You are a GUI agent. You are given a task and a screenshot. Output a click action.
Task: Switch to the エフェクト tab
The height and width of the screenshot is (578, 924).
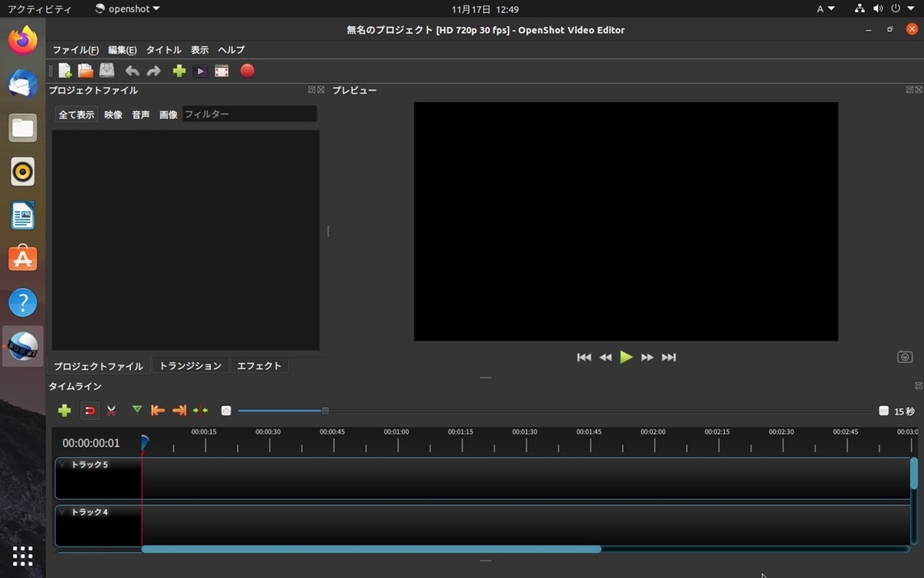[x=259, y=366]
